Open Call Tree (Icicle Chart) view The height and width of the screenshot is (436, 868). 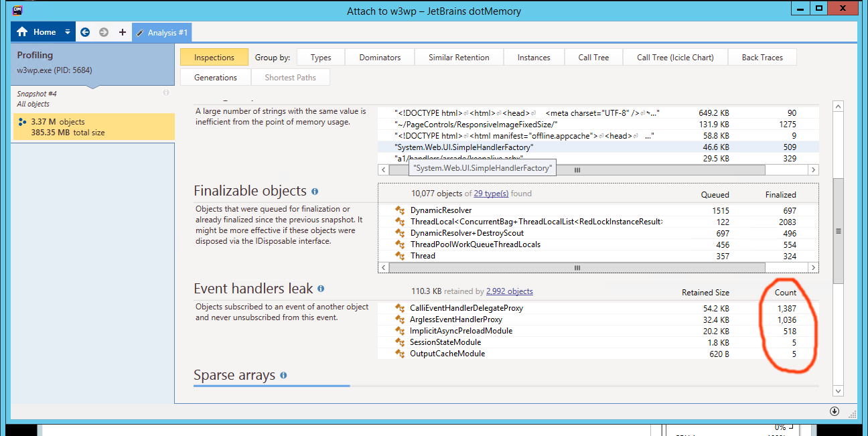tap(675, 58)
